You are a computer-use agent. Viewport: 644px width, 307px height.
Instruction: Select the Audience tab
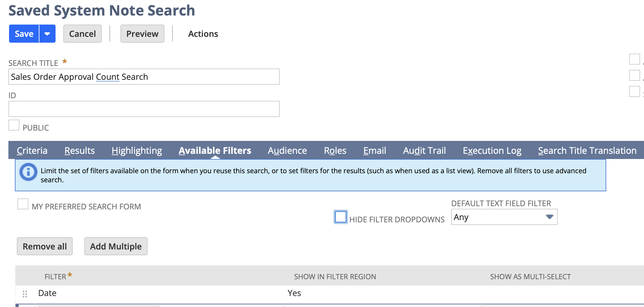(287, 151)
